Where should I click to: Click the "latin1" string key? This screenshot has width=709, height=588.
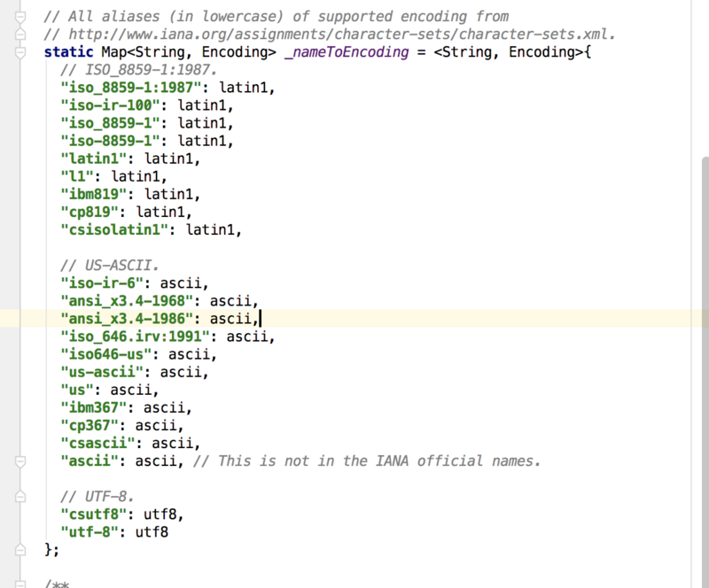click(x=94, y=159)
